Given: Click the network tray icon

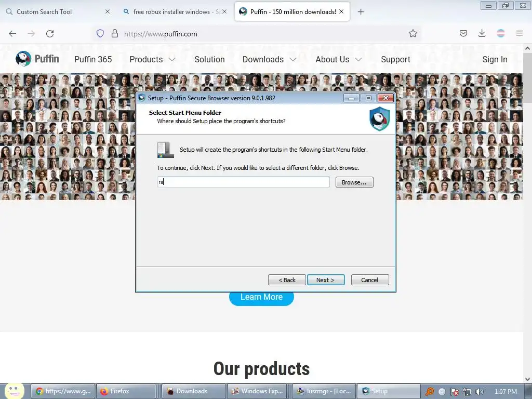Looking at the screenshot, I should pos(467,392).
